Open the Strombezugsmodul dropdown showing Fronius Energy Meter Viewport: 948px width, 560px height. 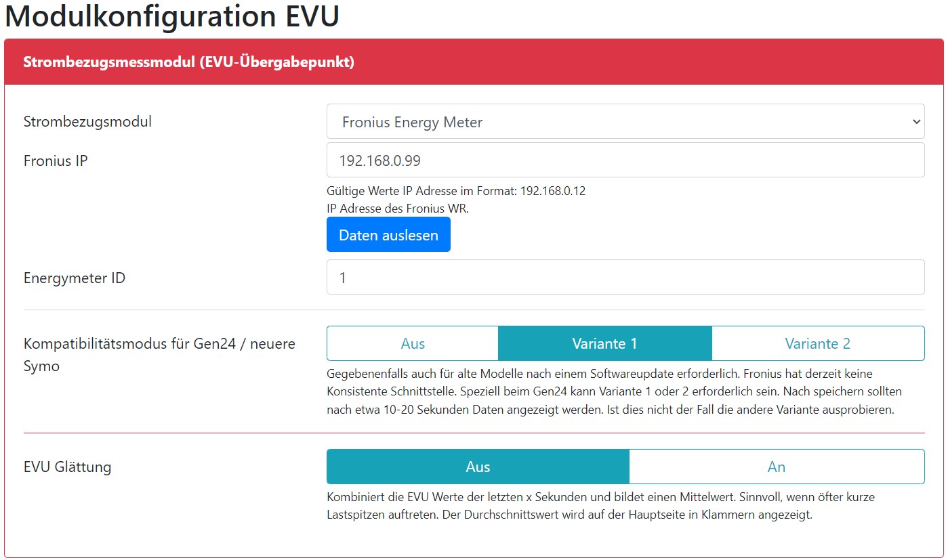(625, 122)
